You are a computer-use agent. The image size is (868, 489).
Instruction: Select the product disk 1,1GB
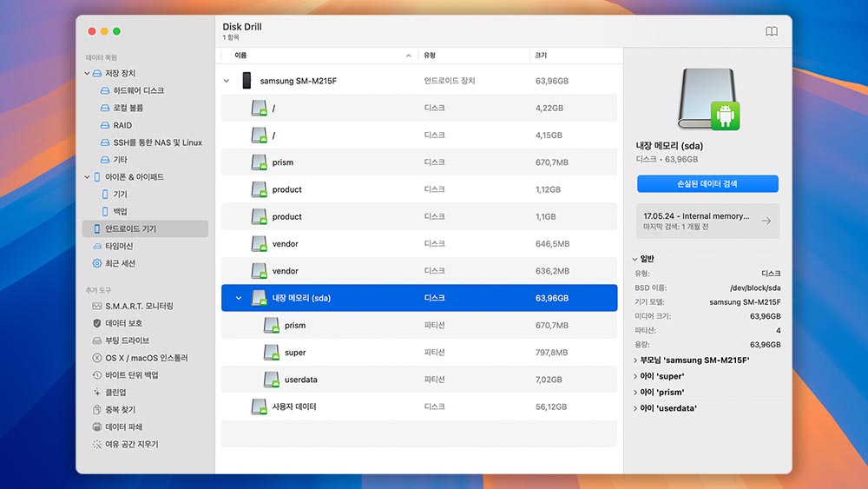click(x=419, y=216)
